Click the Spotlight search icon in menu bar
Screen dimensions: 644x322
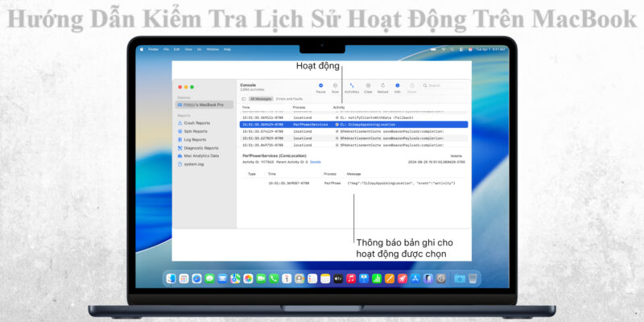(452, 49)
